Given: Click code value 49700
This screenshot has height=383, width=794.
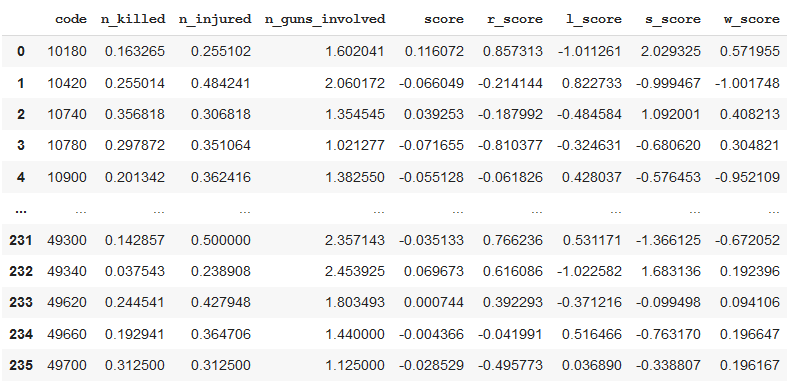Looking at the screenshot, I should (x=67, y=365).
